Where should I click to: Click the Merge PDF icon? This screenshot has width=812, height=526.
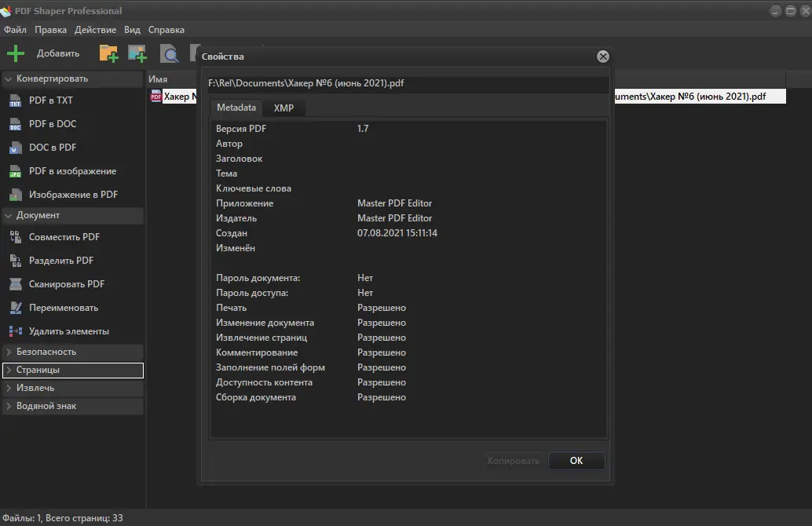16,237
